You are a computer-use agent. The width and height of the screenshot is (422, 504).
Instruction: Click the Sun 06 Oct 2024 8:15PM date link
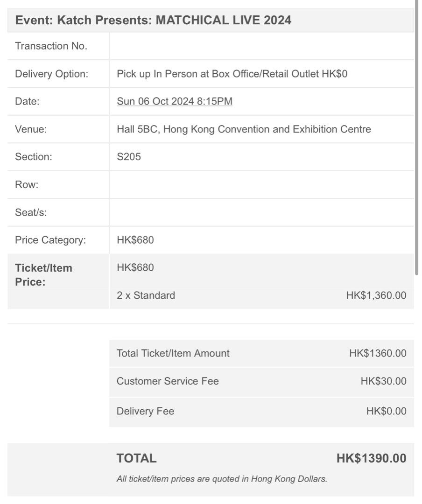click(x=174, y=101)
